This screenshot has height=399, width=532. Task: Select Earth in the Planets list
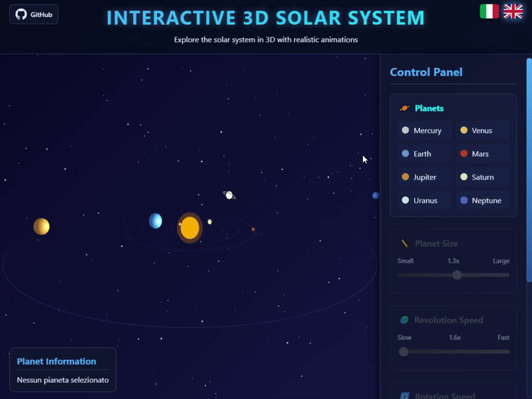(x=424, y=154)
